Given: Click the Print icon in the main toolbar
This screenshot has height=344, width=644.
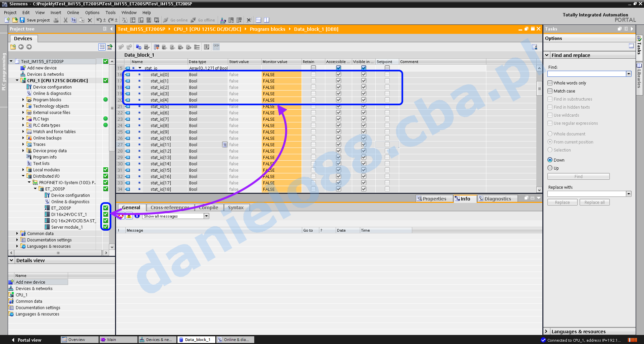Looking at the screenshot, I should tap(56, 20).
